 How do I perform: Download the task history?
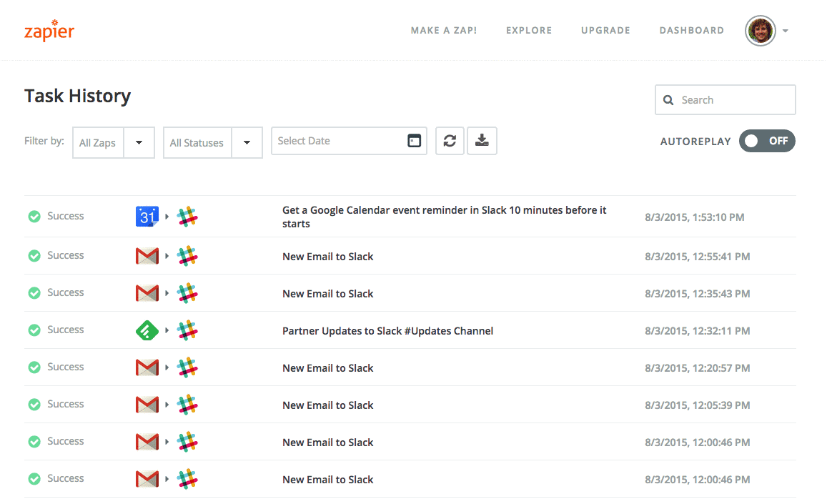tap(482, 141)
